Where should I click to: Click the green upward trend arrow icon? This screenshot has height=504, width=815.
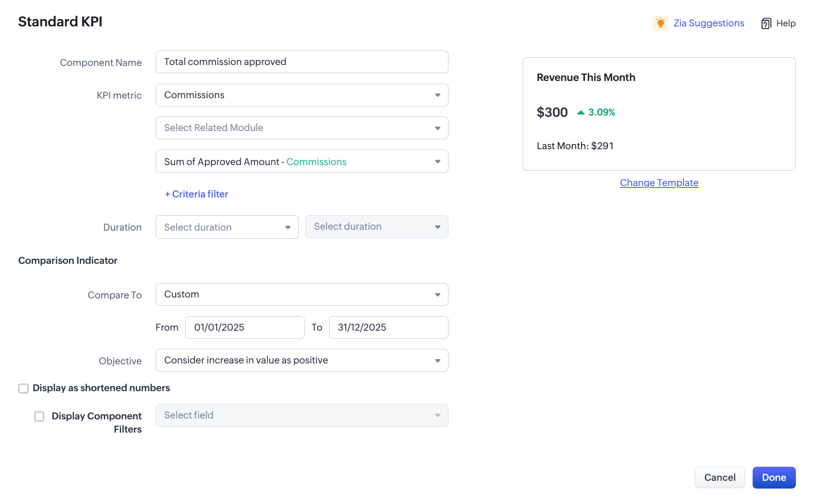[x=581, y=112]
